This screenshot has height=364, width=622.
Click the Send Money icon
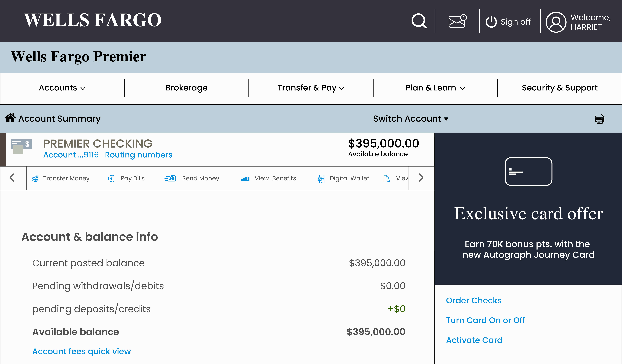pos(170,178)
